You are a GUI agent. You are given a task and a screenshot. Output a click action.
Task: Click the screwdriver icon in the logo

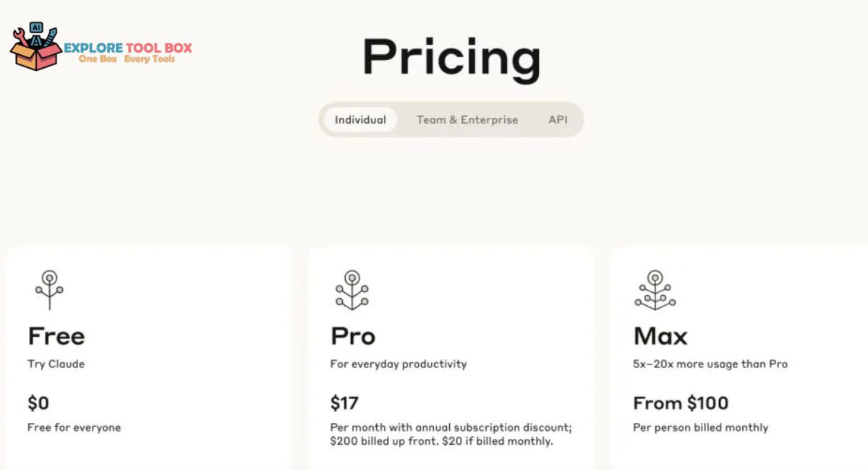[x=51, y=35]
